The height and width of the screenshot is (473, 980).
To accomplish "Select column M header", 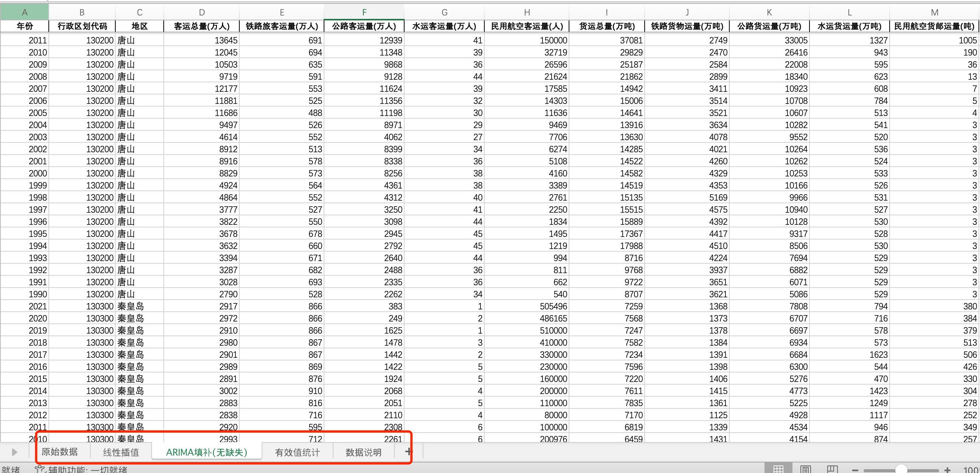I will [934, 12].
